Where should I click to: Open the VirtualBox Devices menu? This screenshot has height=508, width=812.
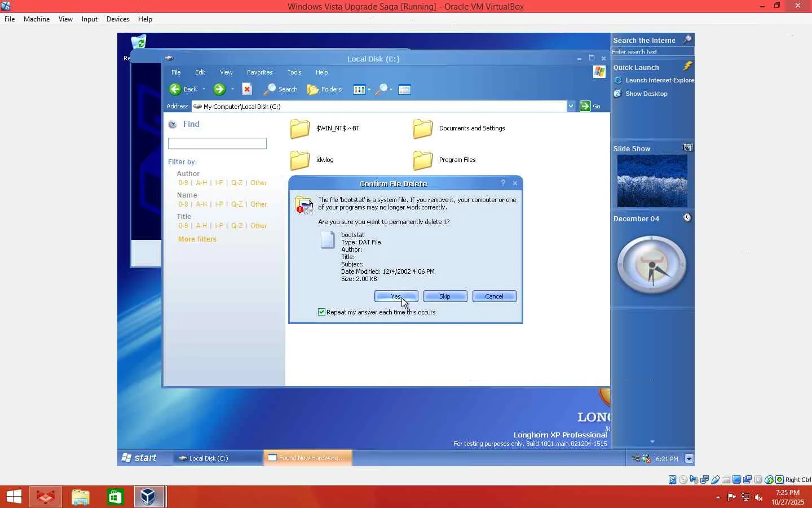[x=117, y=19]
